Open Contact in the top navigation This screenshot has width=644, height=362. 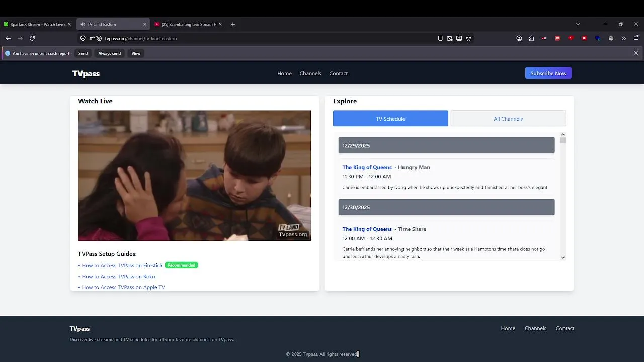pos(339,73)
